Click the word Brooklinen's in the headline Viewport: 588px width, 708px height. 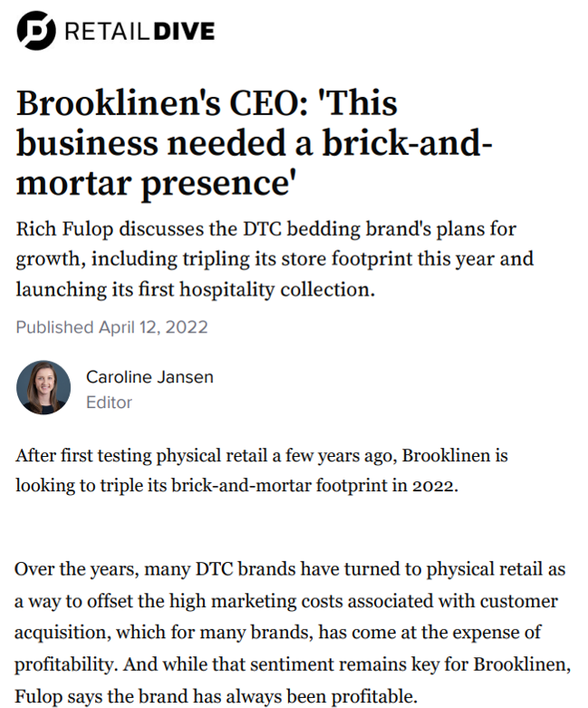(118, 103)
